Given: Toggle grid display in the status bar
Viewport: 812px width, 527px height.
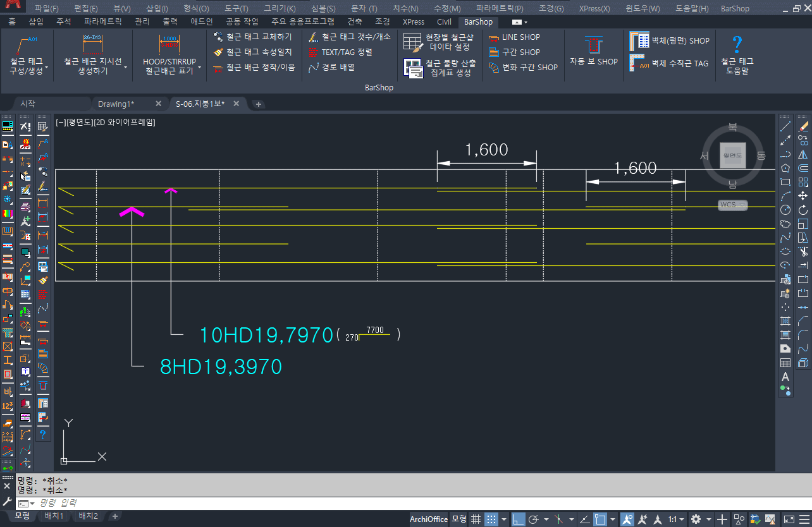Looking at the screenshot, I should [476, 519].
